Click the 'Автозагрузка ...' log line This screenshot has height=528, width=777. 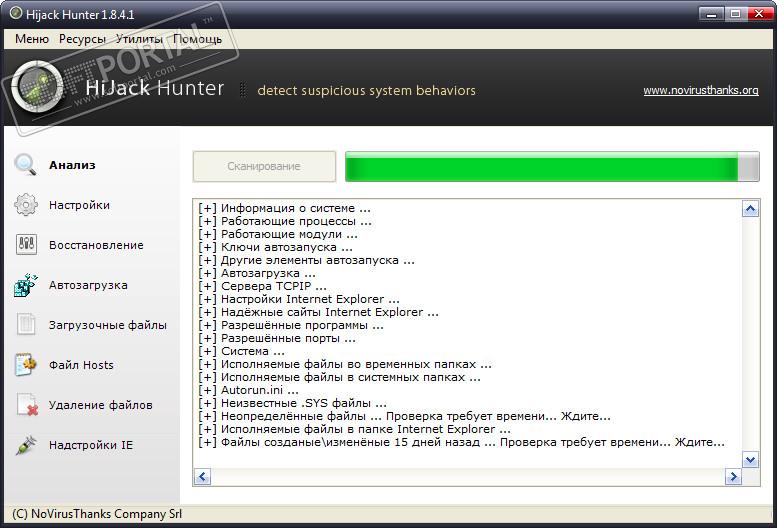257,273
